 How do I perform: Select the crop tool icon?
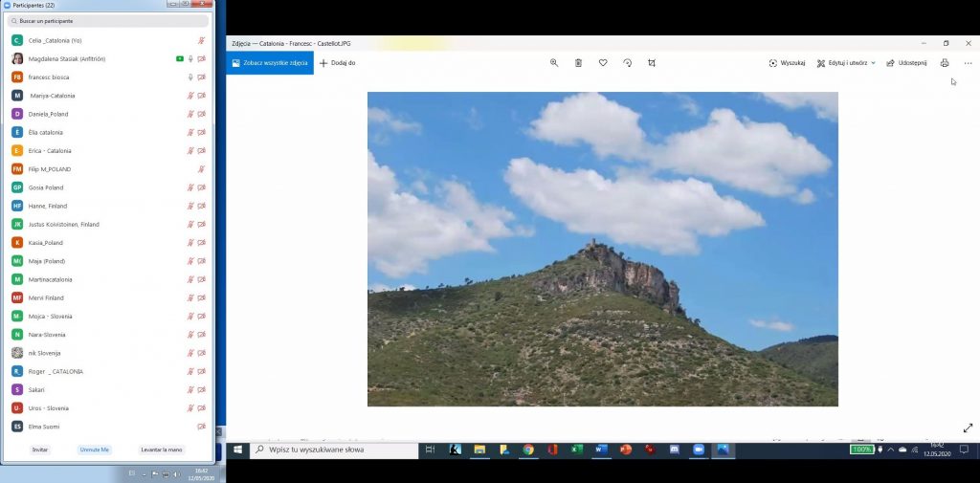coord(652,63)
